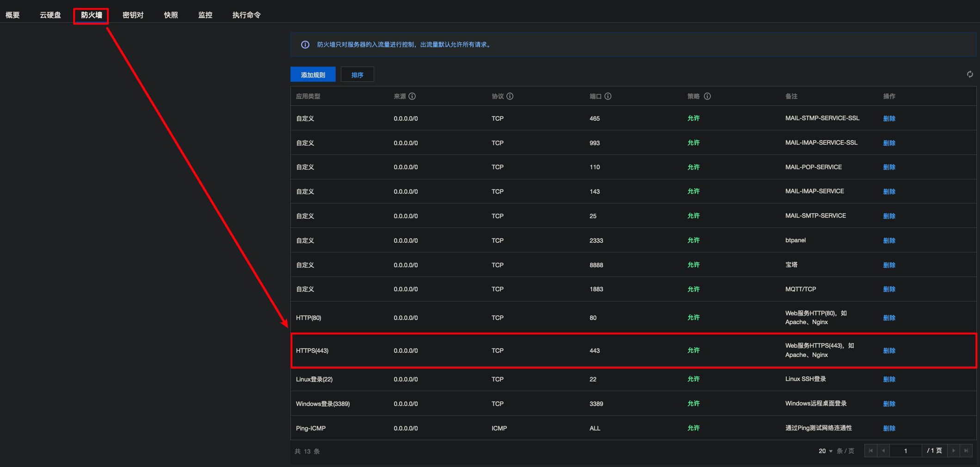Screen dimensions: 980x467
Task: Click the 应用类型 column header
Action: 308,96
